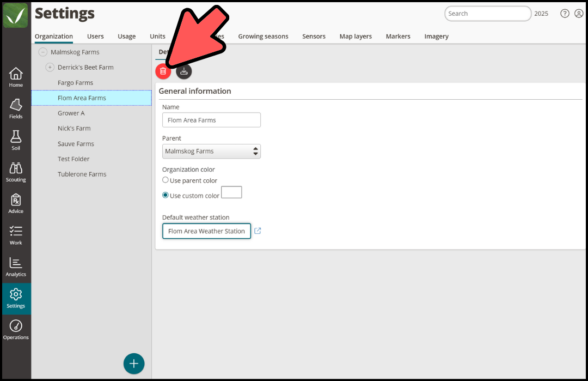Go to Fields in the sidebar

pyautogui.click(x=16, y=109)
